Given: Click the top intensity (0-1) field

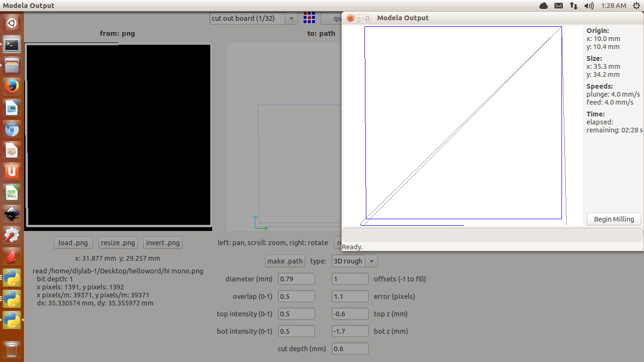Looking at the screenshot, I should pyautogui.click(x=297, y=313).
